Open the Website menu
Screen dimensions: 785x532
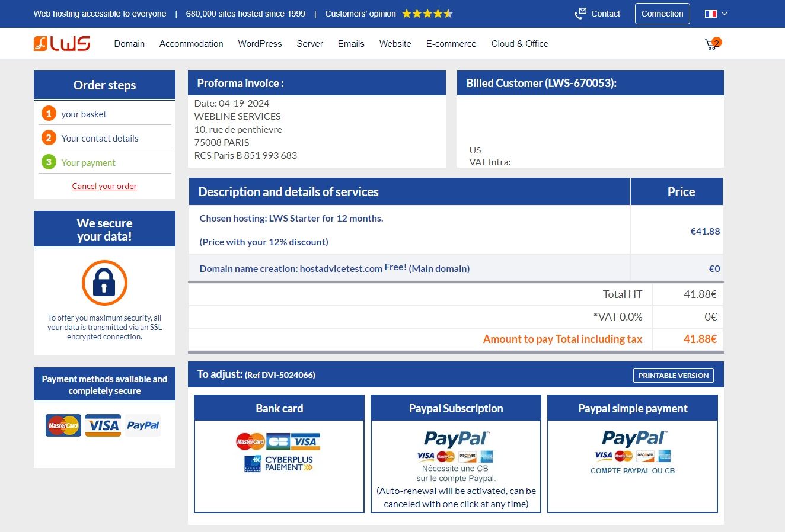click(x=395, y=44)
